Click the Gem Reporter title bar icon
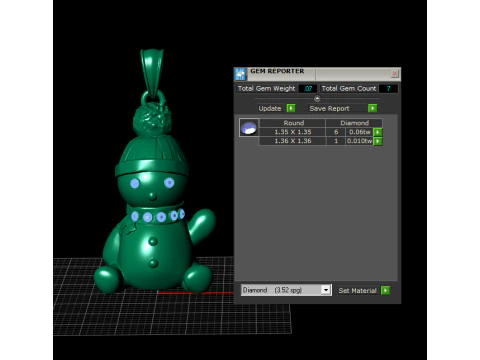Viewport: 480px width, 360px height. [240, 74]
